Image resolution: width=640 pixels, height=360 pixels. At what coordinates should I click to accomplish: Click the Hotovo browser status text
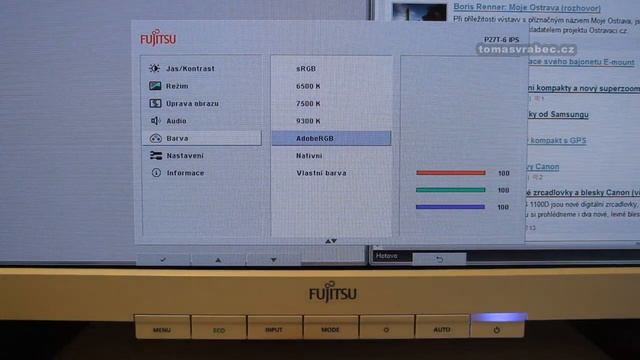click(387, 256)
